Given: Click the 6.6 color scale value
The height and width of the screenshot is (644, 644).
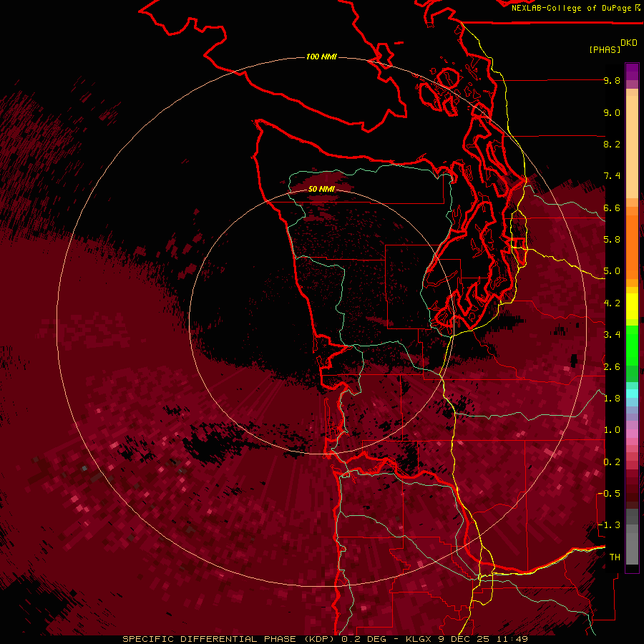Looking at the screenshot, I should (x=612, y=208).
